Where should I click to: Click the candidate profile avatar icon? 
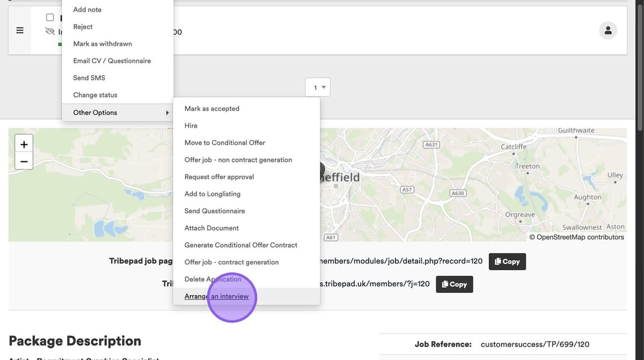coord(608,30)
